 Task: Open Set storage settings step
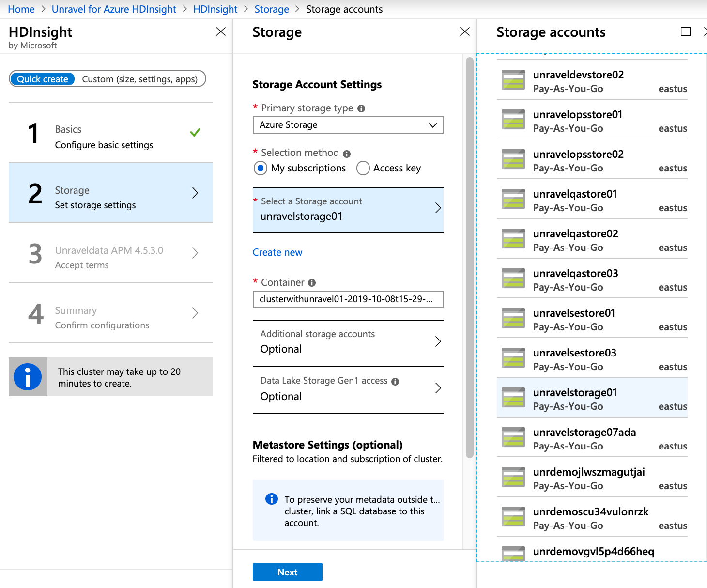pos(111,193)
